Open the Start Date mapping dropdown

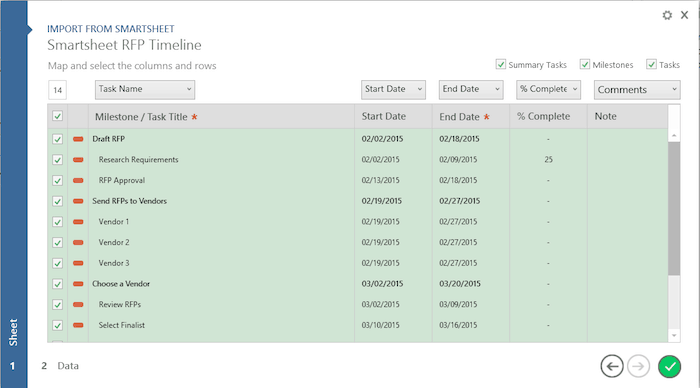[393, 89]
